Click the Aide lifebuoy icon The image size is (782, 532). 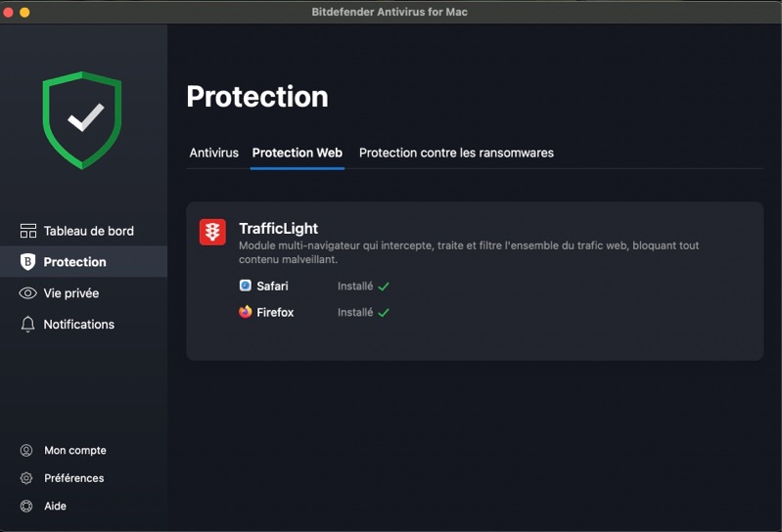[x=26, y=507]
